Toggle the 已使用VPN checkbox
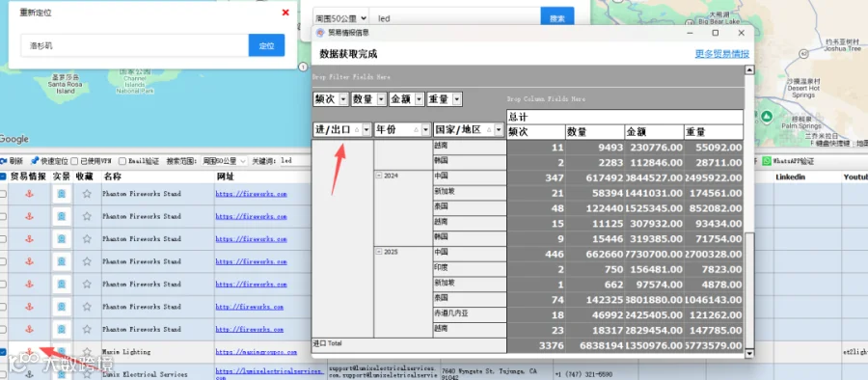The height and width of the screenshot is (380, 868). 74,161
